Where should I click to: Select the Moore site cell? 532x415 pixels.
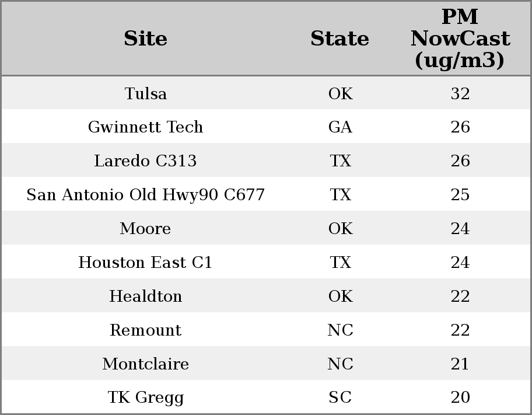click(x=145, y=228)
